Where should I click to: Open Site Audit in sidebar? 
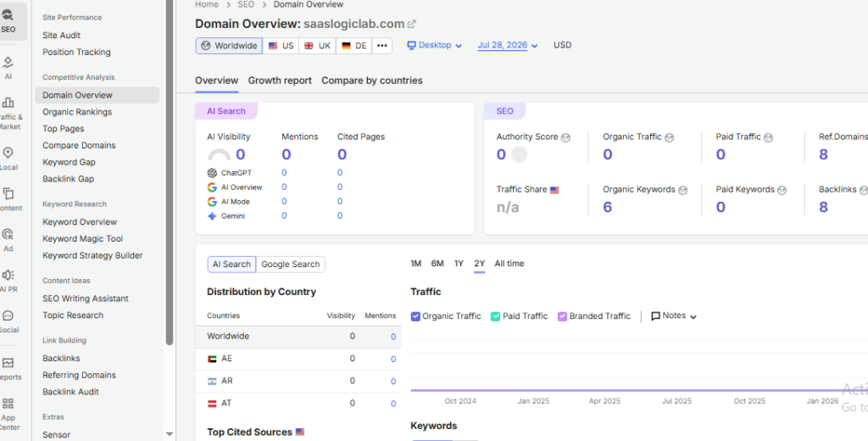coord(61,36)
